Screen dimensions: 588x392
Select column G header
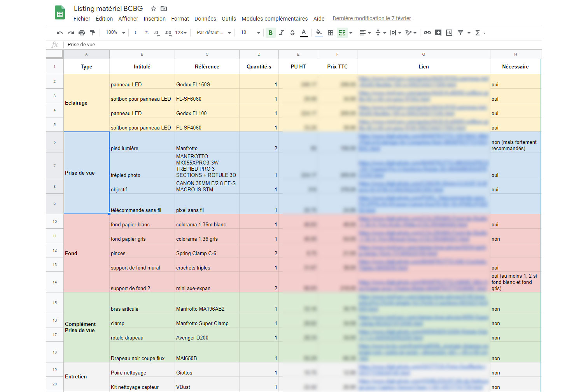(x=423, y=54)
